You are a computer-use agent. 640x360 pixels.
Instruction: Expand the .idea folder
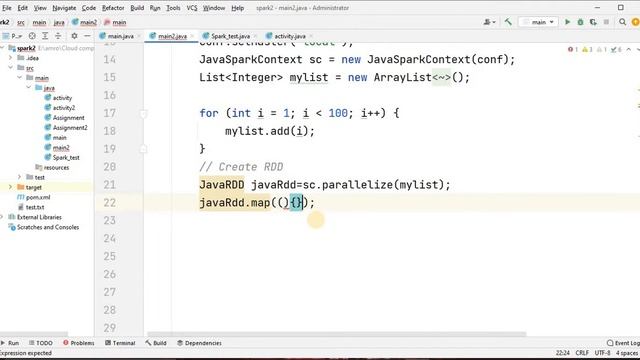11,58
